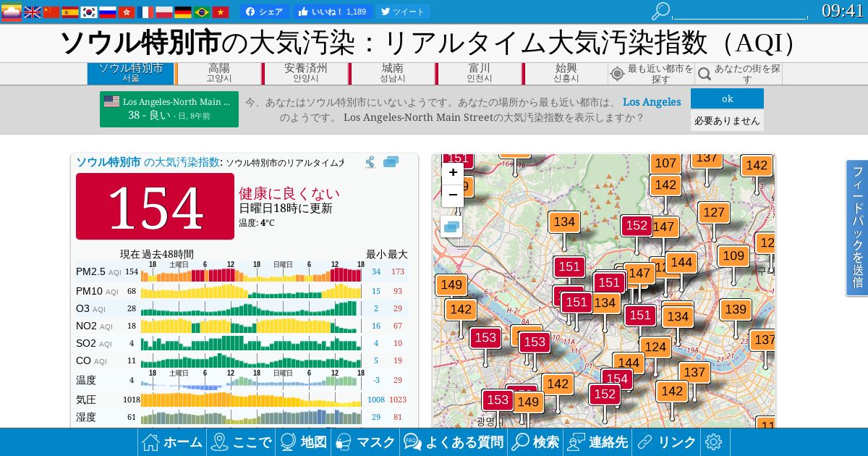The width and height of the screenshot is (868, 456).
Task: Select the 城南 city tab
Action: (393, 73)
